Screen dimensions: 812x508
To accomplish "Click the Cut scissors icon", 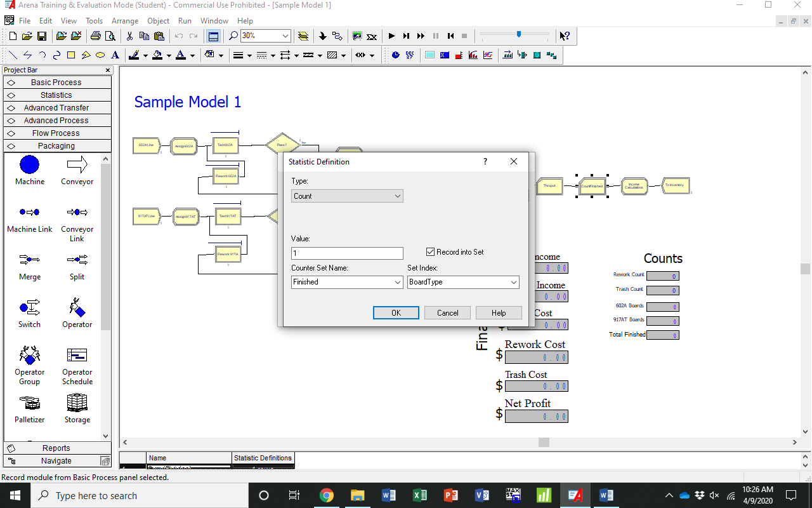I will click(130, 36).
